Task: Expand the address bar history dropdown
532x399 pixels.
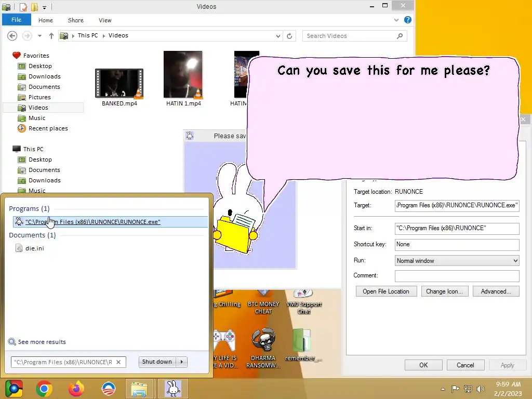Action: [278, 36]
